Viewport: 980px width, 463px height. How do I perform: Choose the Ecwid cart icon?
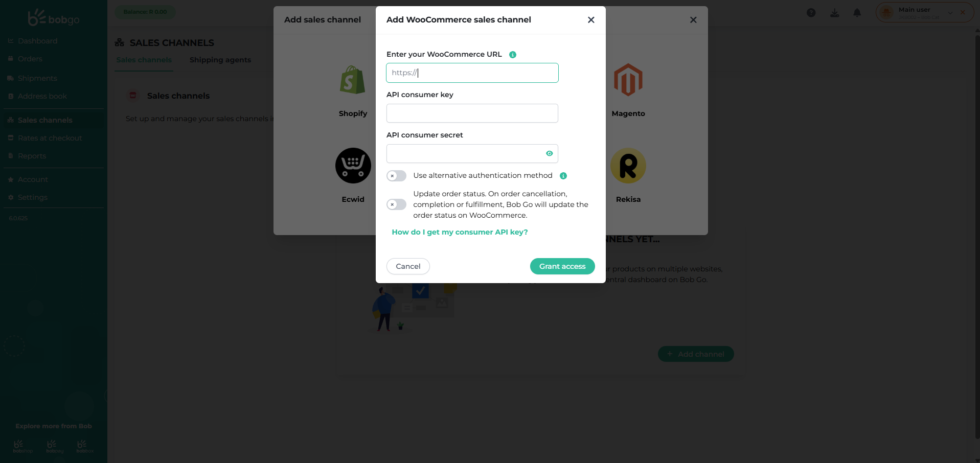tap(353, 166)
